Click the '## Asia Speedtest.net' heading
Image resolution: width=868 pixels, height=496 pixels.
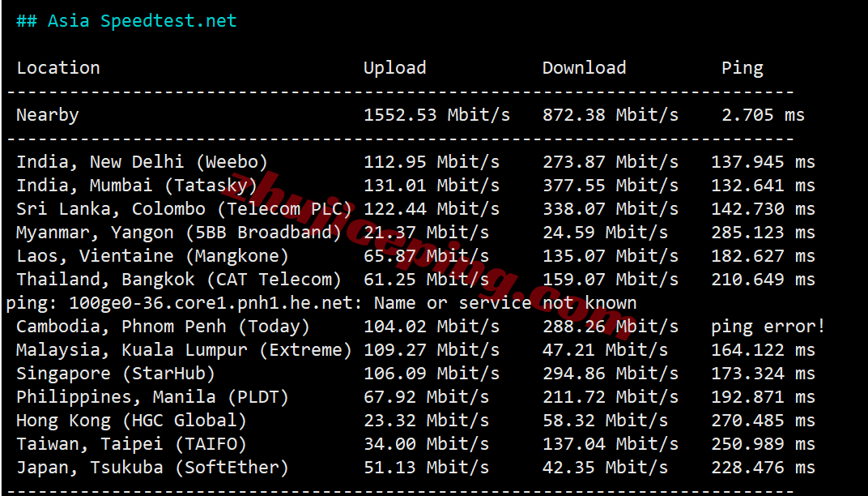click(126, 21)
